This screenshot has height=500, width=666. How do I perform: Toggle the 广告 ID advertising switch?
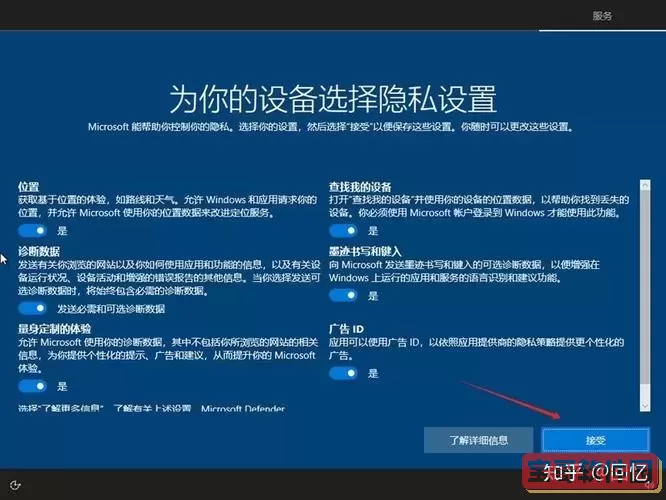(x=343, y=373)
